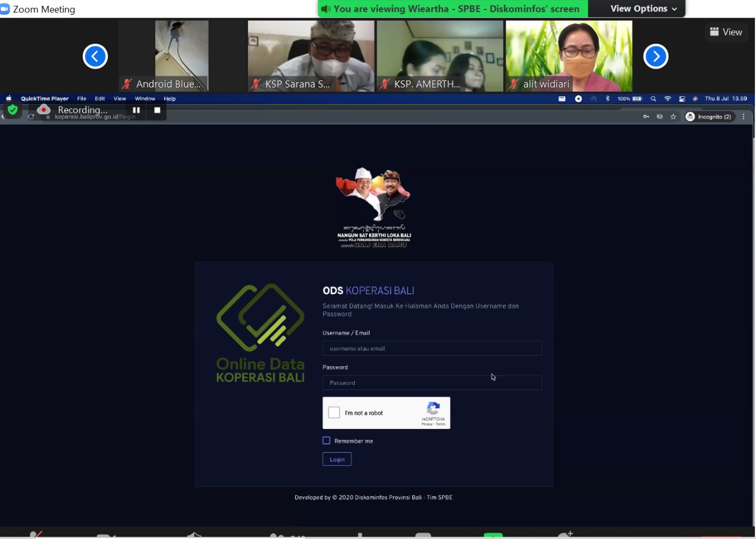
Task: Click the Nangun Sat Kerthi Loka Bali banner
Action: (374, 207)
